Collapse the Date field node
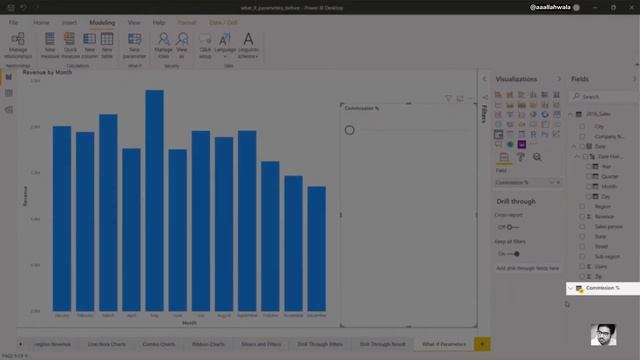Viewport: 640px width, 360px height. tap(574, 146)
